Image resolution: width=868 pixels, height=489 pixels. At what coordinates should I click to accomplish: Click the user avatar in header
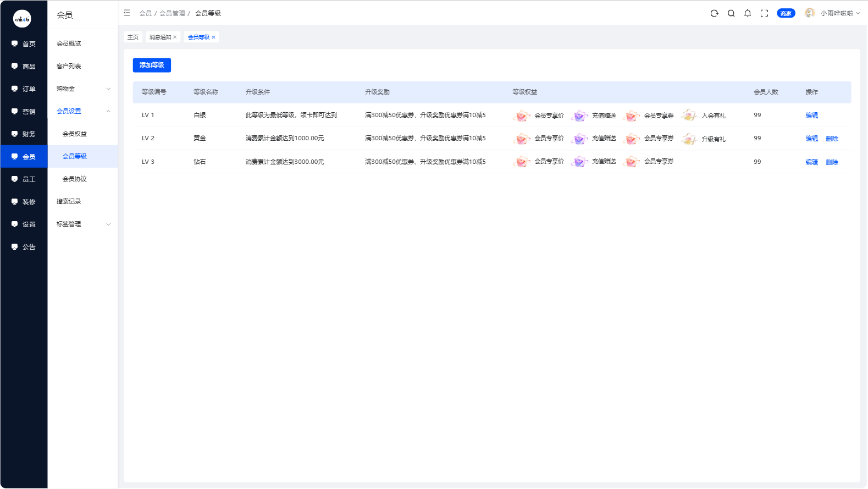(x=809, y=13)
